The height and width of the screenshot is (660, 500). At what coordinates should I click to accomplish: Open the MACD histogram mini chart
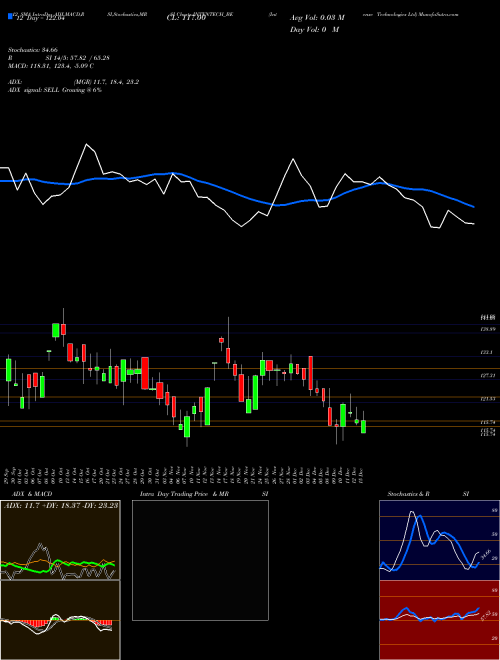click(x=60, y=620)
